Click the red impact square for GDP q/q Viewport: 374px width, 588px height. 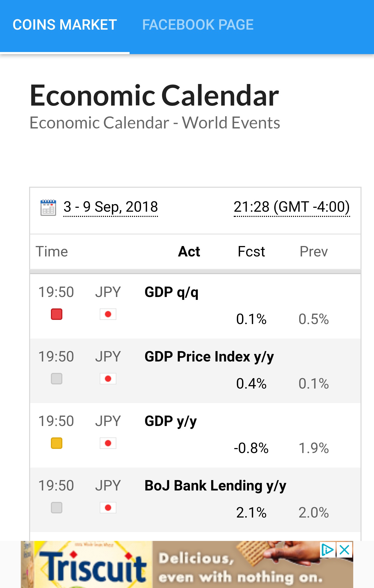pos(57,314)
